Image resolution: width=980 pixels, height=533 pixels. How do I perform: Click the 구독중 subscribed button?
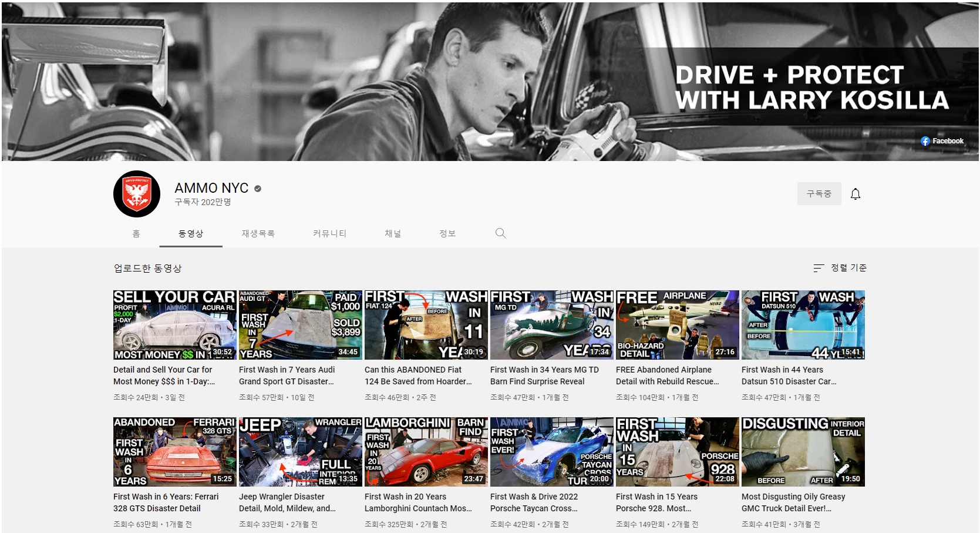point(819,193)
